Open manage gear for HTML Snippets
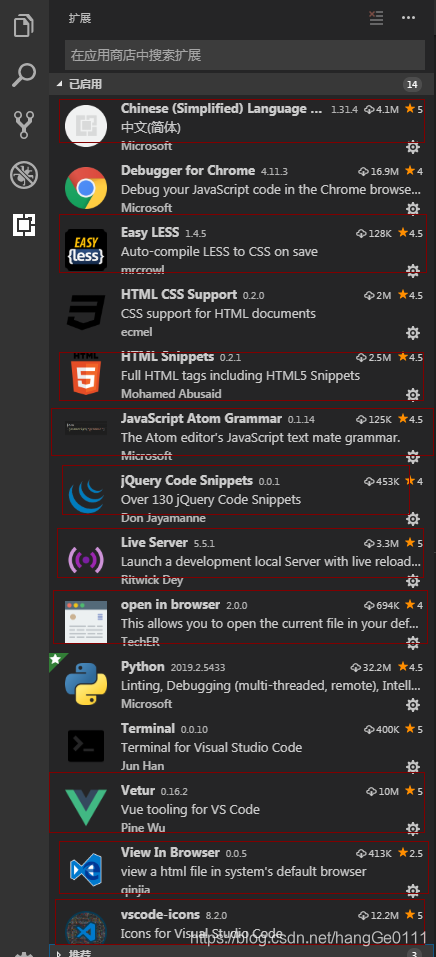 click(413, 394)
